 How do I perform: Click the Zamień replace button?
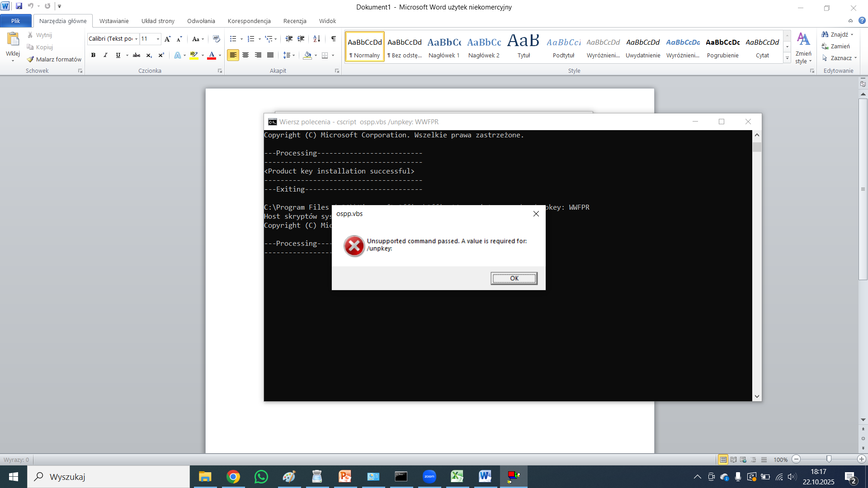coord(836,47)
